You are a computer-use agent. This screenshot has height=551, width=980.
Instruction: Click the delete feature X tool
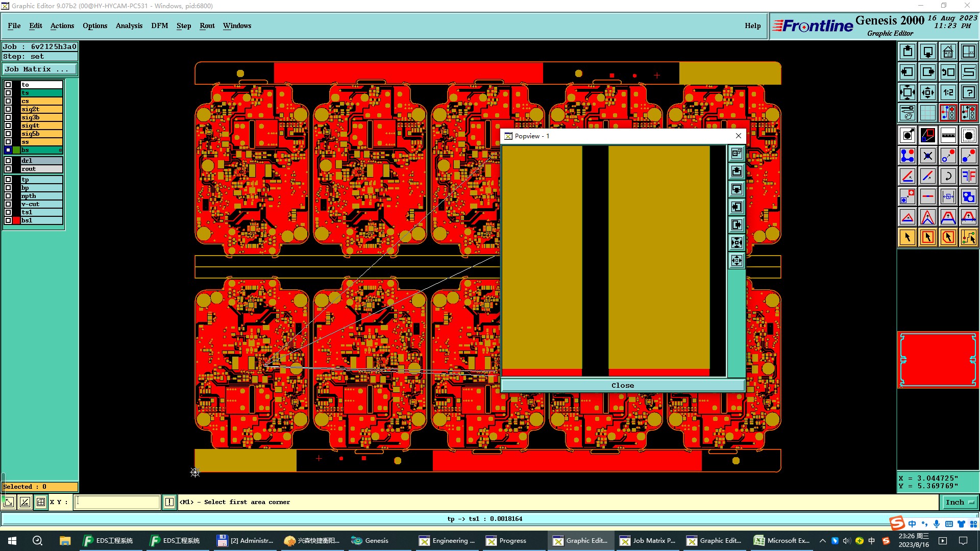(x=927, y=156)
